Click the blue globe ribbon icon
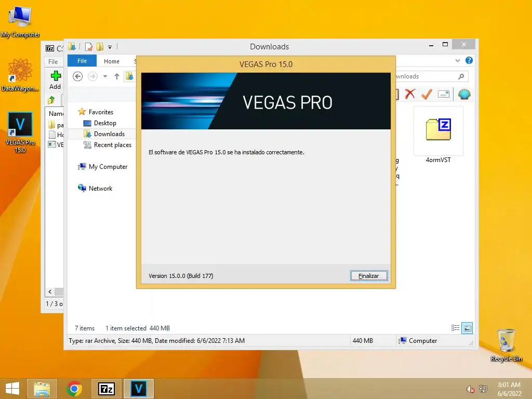Image resolution: width=532 pixels, height=399 pixels. tap(464, 94)
